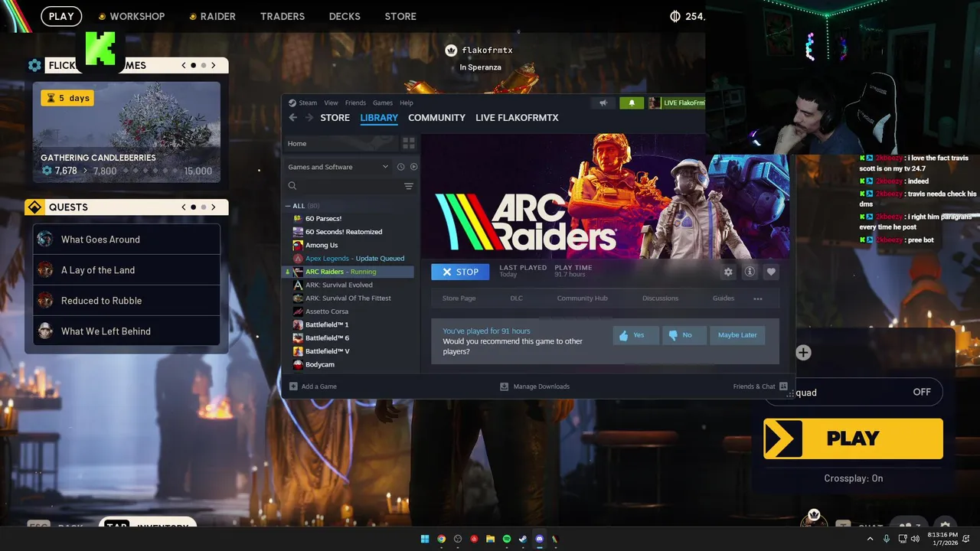Screen dimensions: 980x551
Task: Open Chrome from the taskbar
Action: [x=441, y=539]
